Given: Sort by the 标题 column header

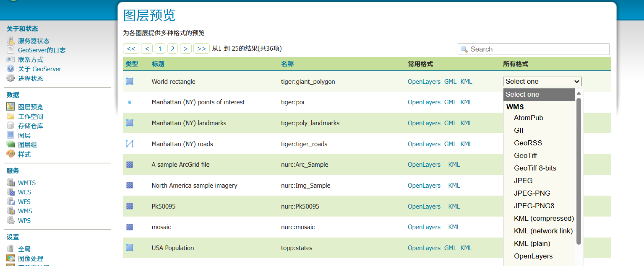Looking at the screenshot, I should point(158,64).
